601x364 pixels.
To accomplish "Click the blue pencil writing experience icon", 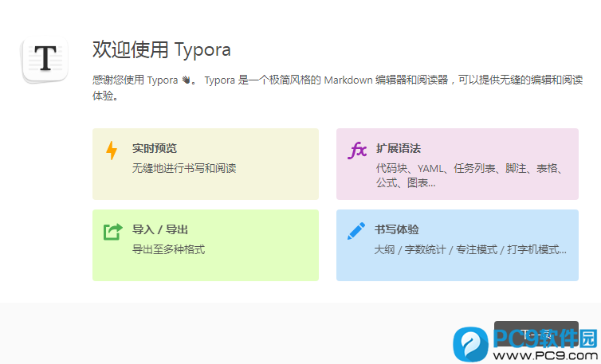I will pyautogui.click(x=356, y=231).
